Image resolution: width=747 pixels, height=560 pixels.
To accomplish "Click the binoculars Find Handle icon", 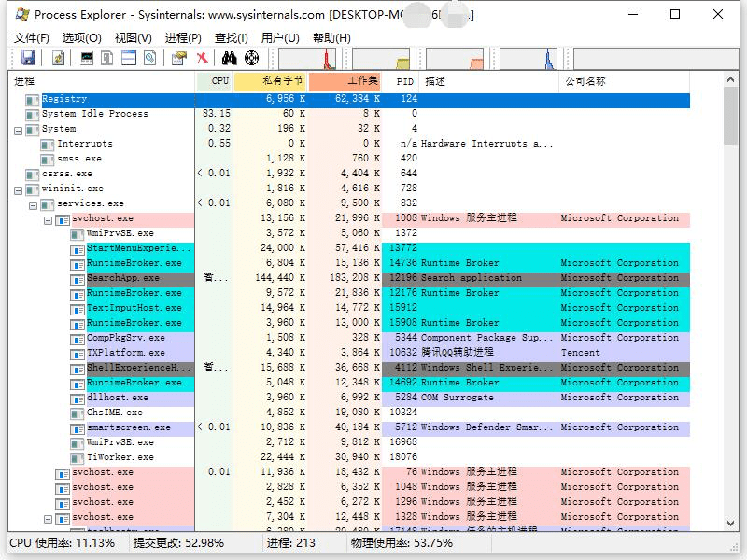I will 229,58.
